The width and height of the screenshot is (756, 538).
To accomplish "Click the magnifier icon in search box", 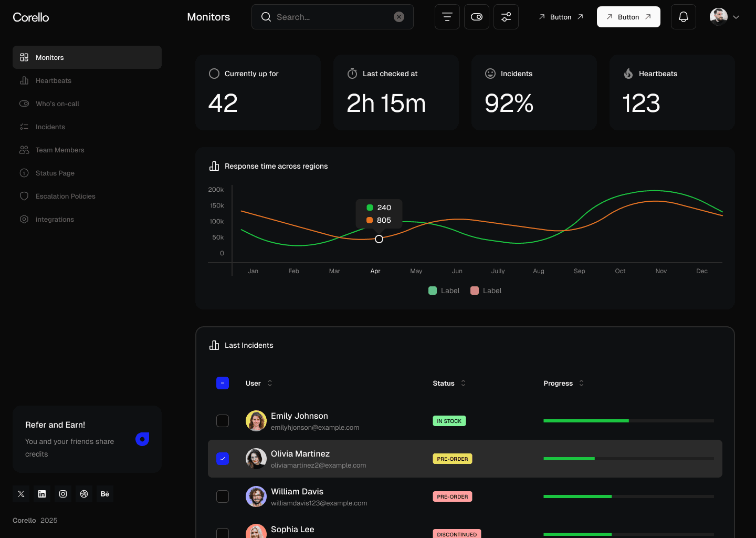I will (x=266, y=17).
